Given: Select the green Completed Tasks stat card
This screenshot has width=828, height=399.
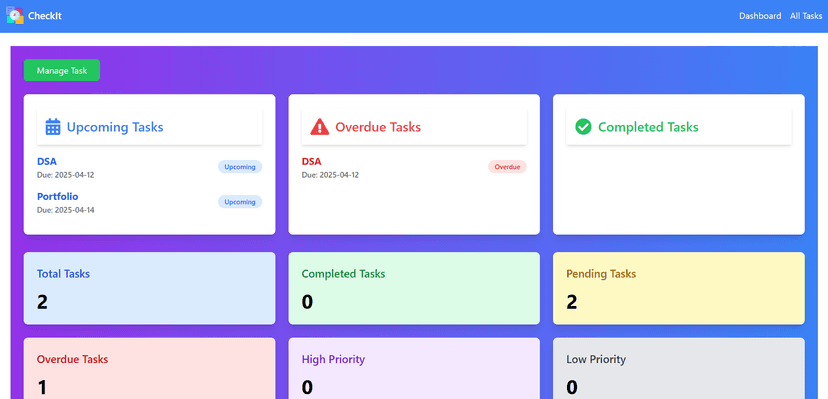Looking at the screenshot, I should (x=414, y=288).
